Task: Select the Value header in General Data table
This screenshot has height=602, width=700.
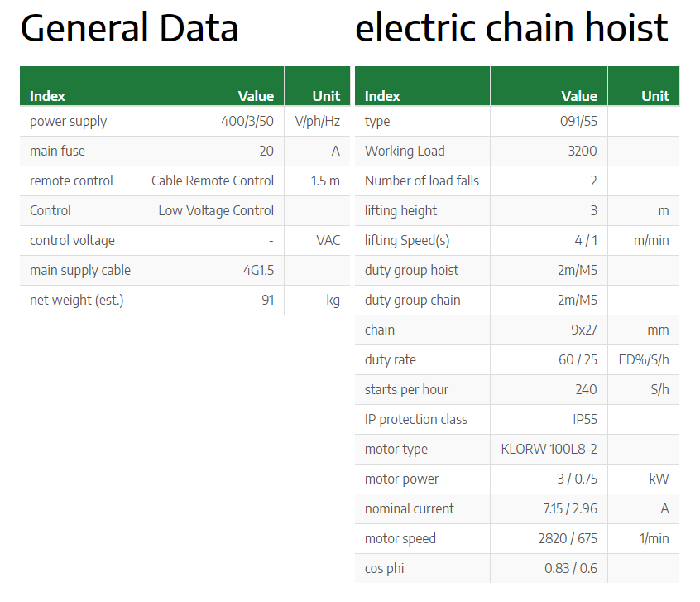Action: point(256,96)
